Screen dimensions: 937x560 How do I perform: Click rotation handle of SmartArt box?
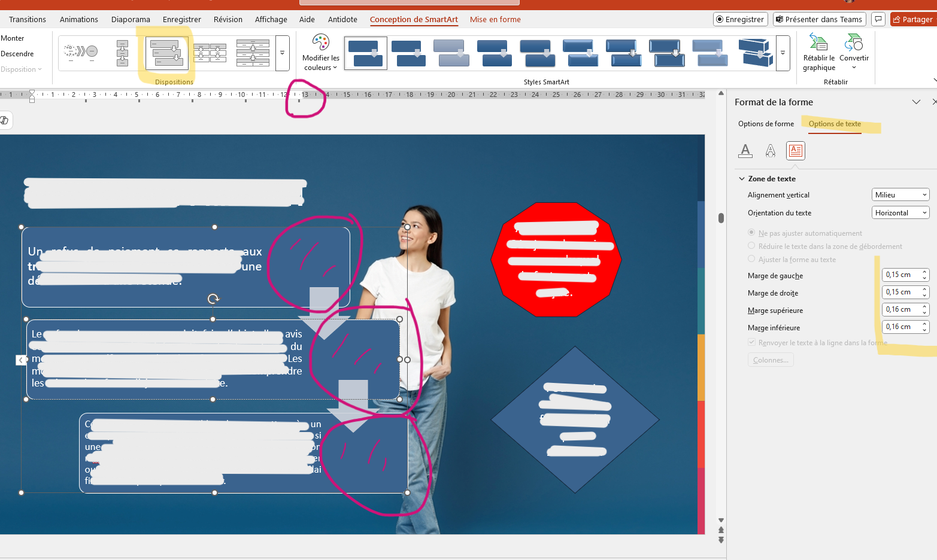[213, 299]
